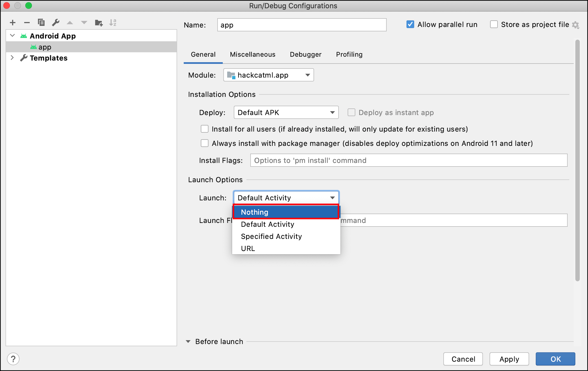Check Install for all users option
Screen dimensions: 588x371
pos(205,129)
